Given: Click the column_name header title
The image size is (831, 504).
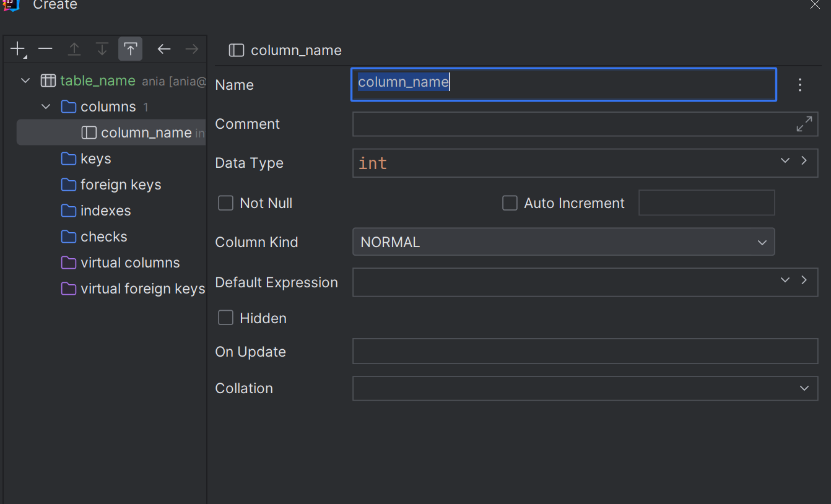Looking at the screenshot, I should (296, 50).
